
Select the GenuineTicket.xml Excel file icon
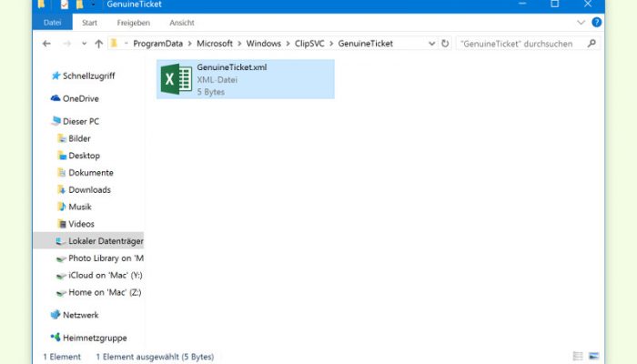click(x=177, y=79)
